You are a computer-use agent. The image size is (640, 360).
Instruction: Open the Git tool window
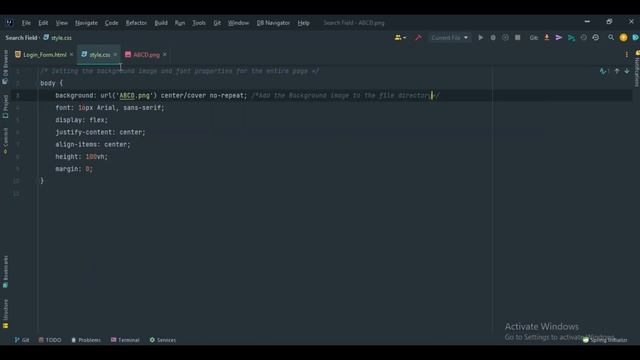point(22,340)
